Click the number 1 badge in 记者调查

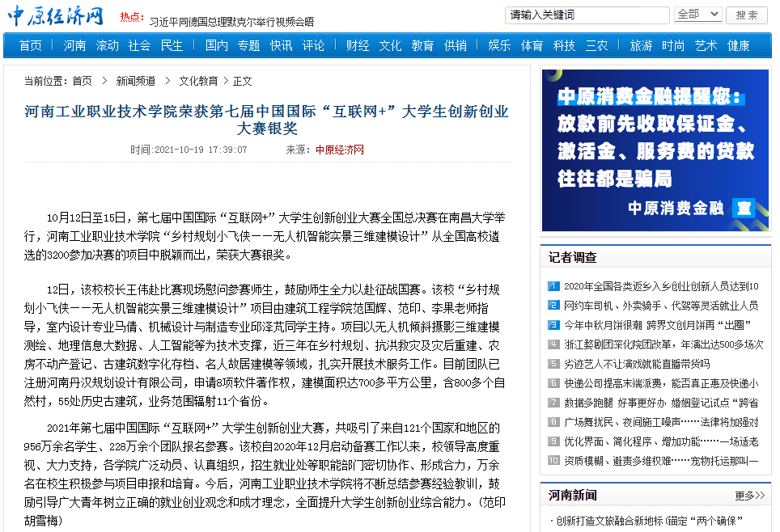click(553, 286)
